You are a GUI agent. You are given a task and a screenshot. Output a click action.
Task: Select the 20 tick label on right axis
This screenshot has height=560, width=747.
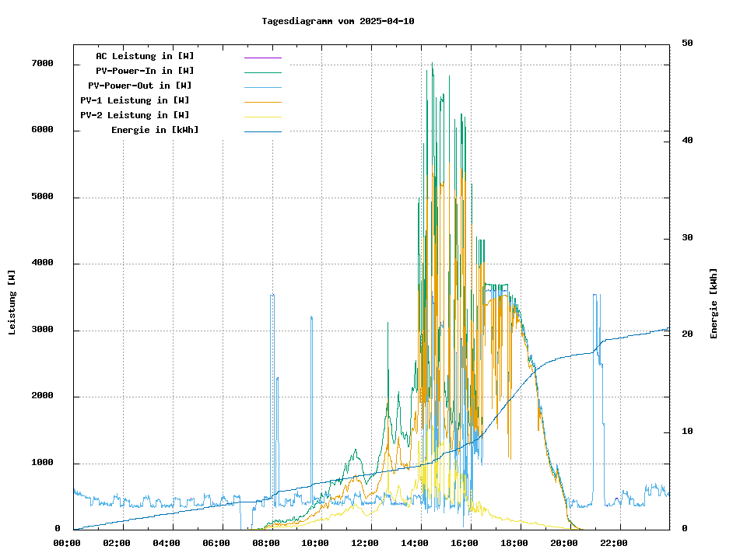point(687,334)
